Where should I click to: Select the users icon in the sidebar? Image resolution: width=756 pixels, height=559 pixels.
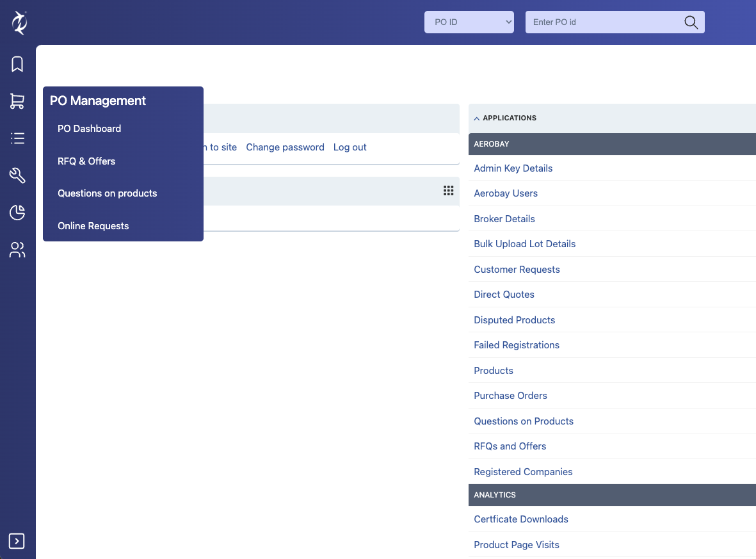tap(17, 250)
